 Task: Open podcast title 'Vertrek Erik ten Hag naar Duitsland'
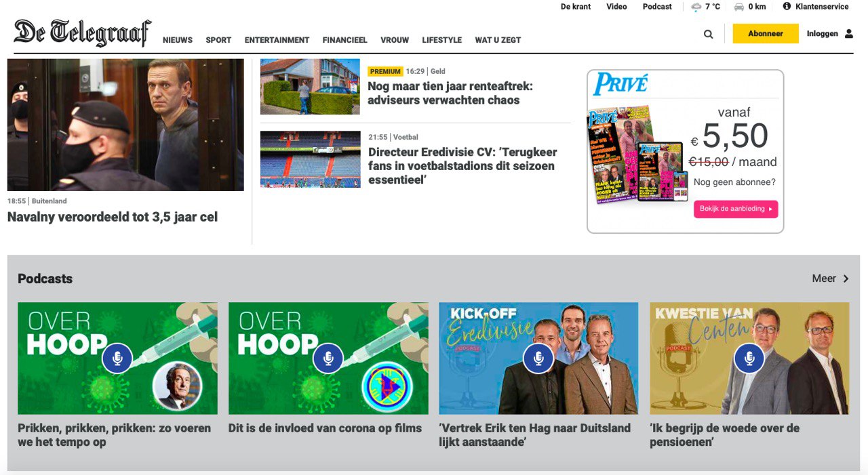pyautogui.click(x=534, y=435)
